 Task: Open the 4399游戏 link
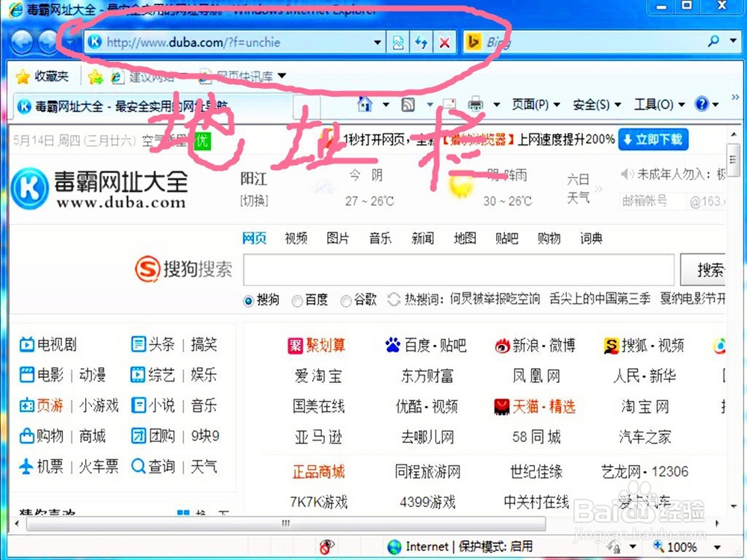(x=427, y=502)
